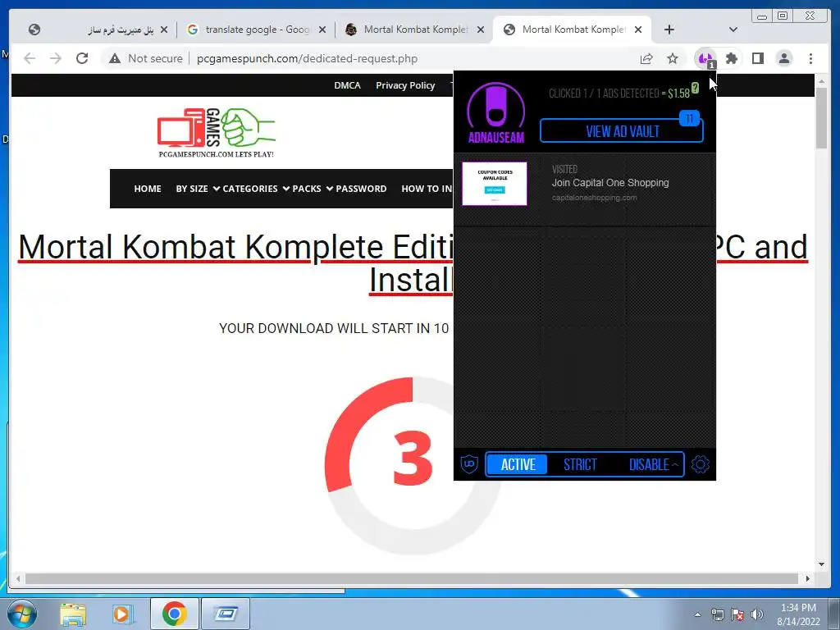Click the $1.58 ad cost value
Viewport: 840px width, 630px height.
coord(678,94)
